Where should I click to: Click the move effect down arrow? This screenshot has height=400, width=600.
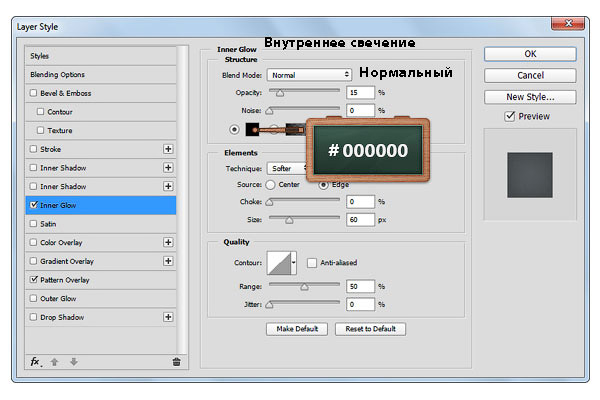point(74,362)
